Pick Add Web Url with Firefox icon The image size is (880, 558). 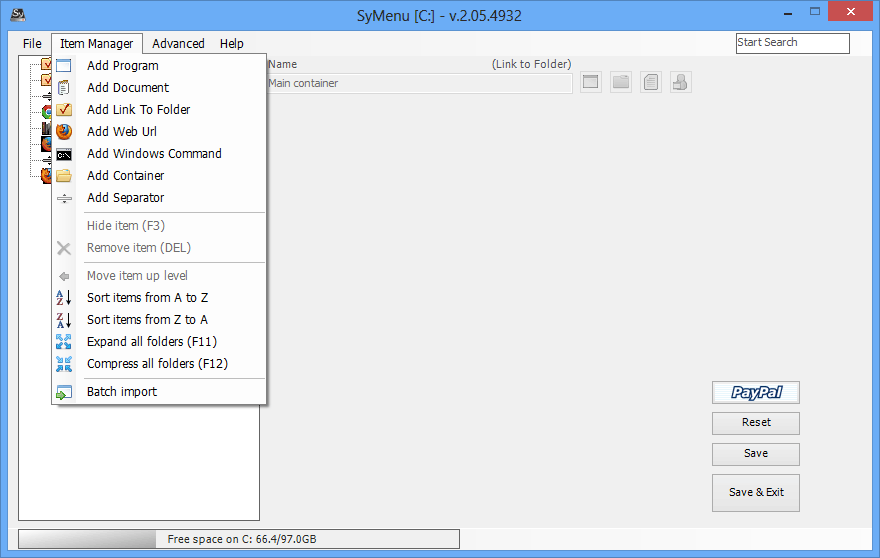click(121, 132)
